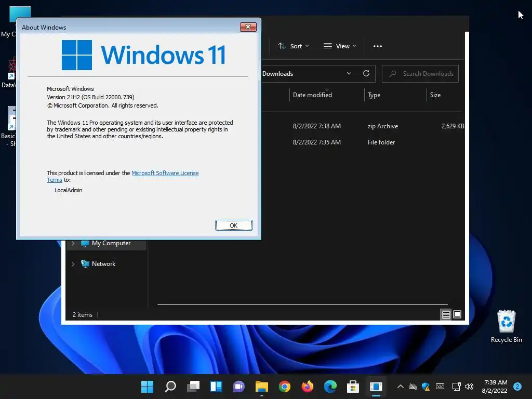532x399 pixels.
Task: Open the volume tray icon
Action: click(469, 387)
